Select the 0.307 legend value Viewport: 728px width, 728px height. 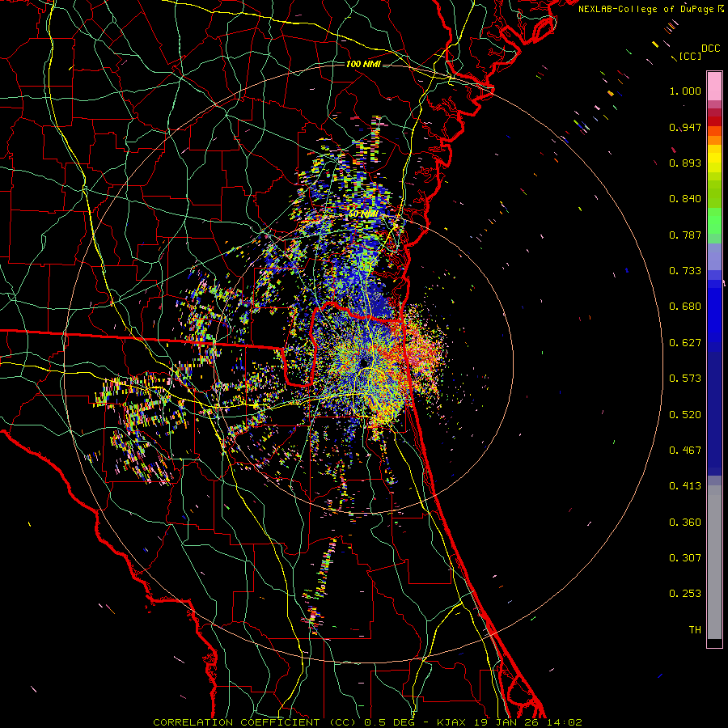click(685, 558)
